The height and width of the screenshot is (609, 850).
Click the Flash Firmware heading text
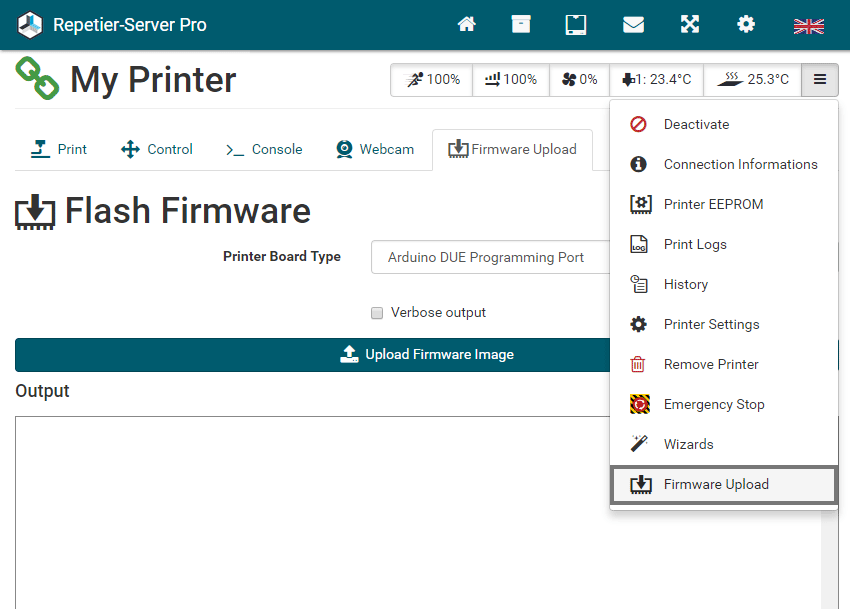[188, 210]
